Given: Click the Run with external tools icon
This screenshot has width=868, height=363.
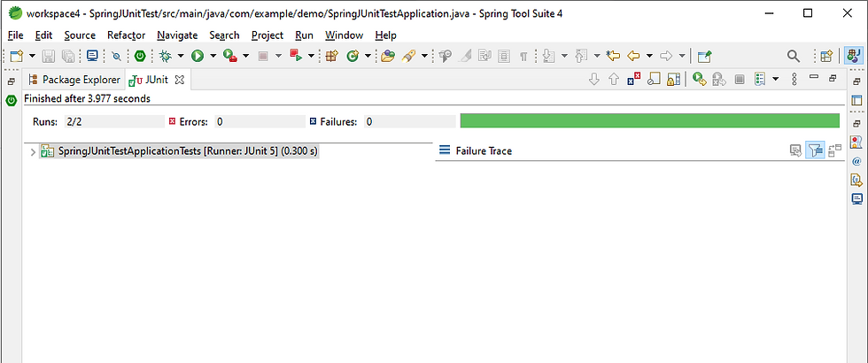Looking at the screenshot, I should [230, 56].
